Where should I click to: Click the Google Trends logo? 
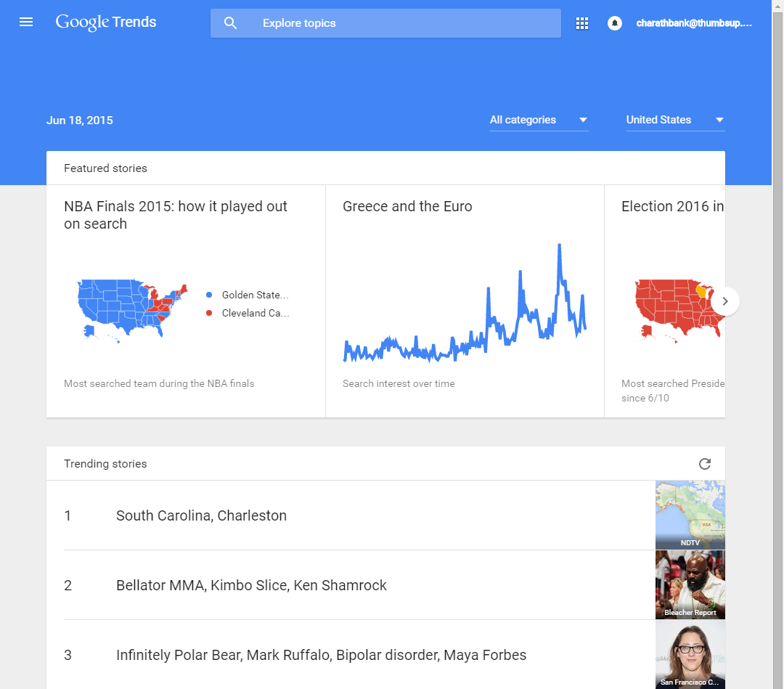pyautogui.click(x=106, y=23)
